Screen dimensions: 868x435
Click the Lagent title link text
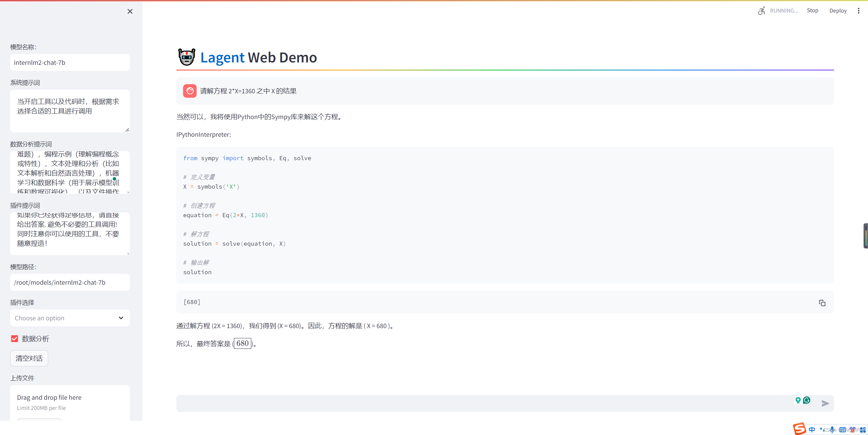pyautogui.click(x=222, y=57)
